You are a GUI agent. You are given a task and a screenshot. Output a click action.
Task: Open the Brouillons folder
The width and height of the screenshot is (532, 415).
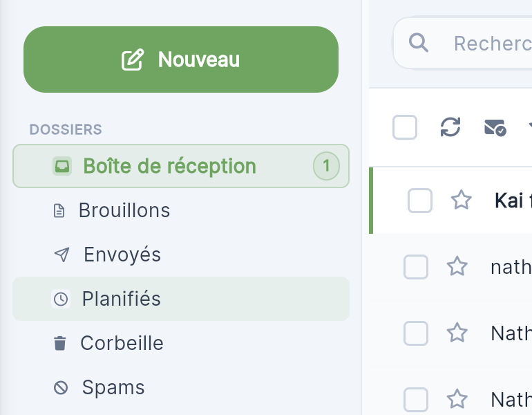181,210
